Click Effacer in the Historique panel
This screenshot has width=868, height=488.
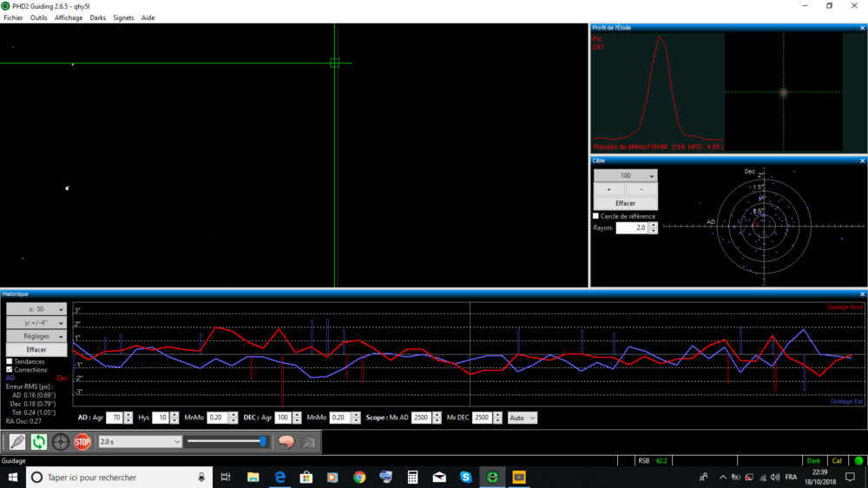[36, 350]
